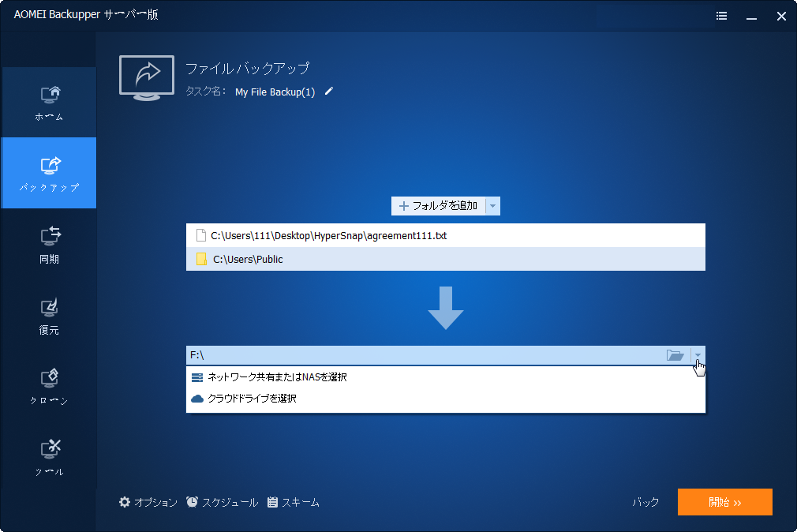Click the document icon beside agreement111.txt
Screen dimensions: 797x532
click(200, 235)
